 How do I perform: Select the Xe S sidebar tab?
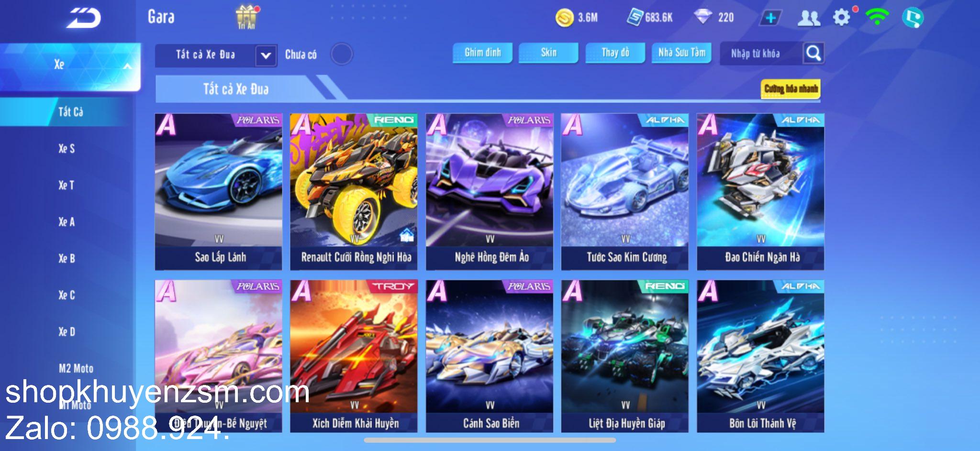67,149
